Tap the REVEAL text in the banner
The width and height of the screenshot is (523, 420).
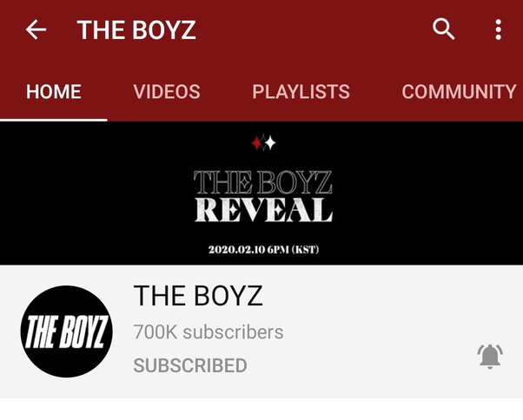263,210
